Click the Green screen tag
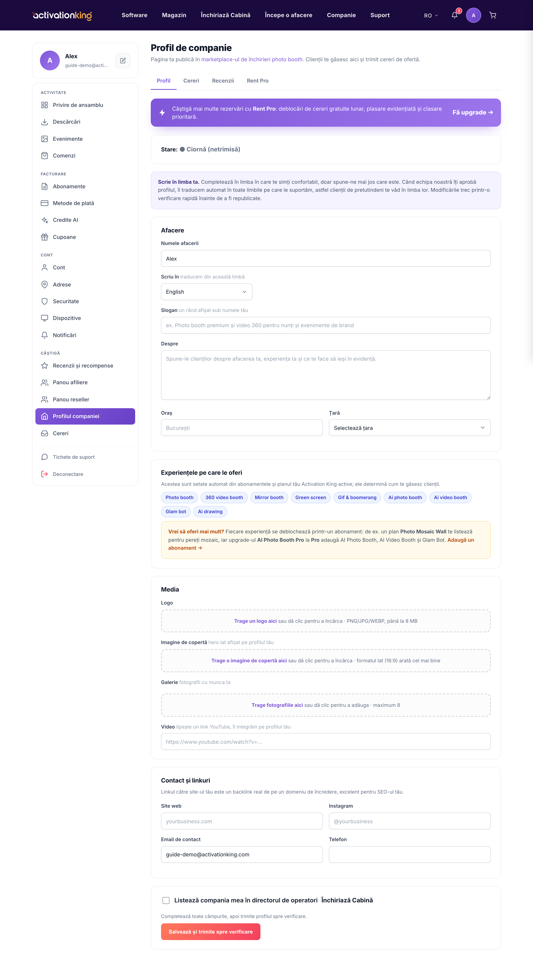Image resolution: width=533 pixels, height=980 pixels. 311,498
